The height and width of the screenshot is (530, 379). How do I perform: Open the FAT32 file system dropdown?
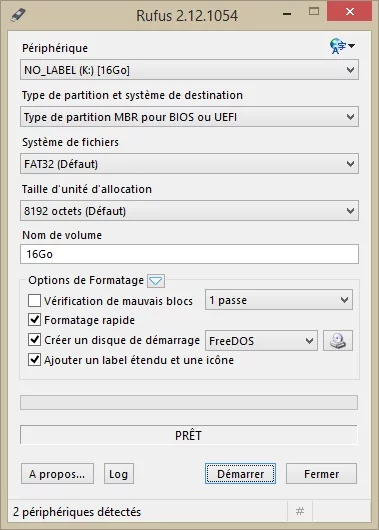pos(189,164)
